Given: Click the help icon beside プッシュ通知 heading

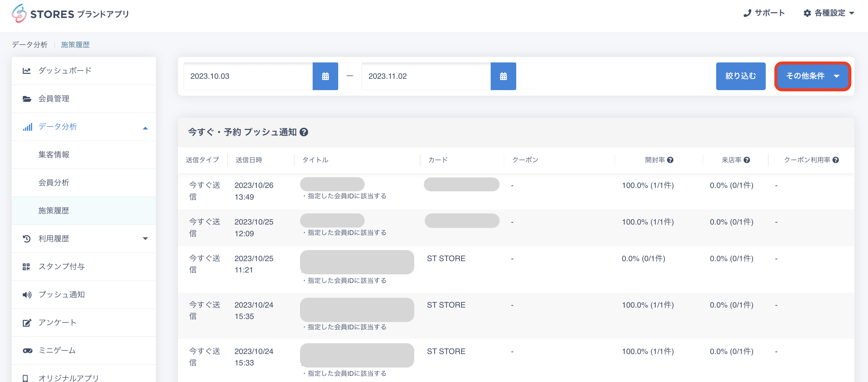Looking at the screenshot, I should tap(304, 132).
